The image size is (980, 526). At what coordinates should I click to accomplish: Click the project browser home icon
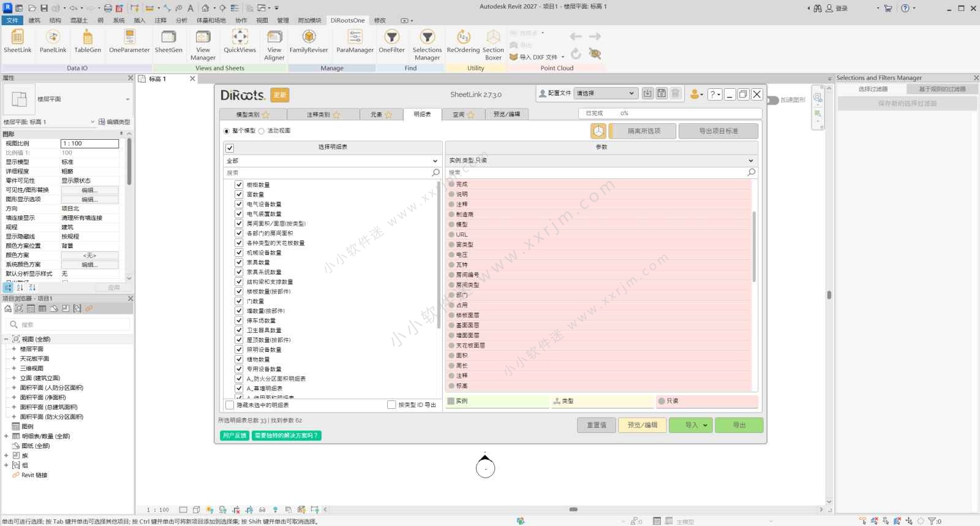tap(8, 308)
